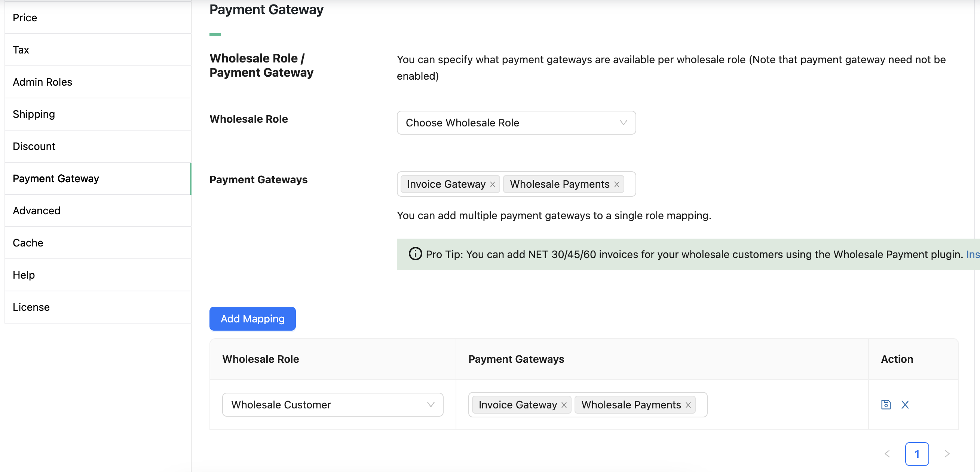
Task: Remove Wholesale Payments tag from Payment Gateways field
Action: pos(616,184)
